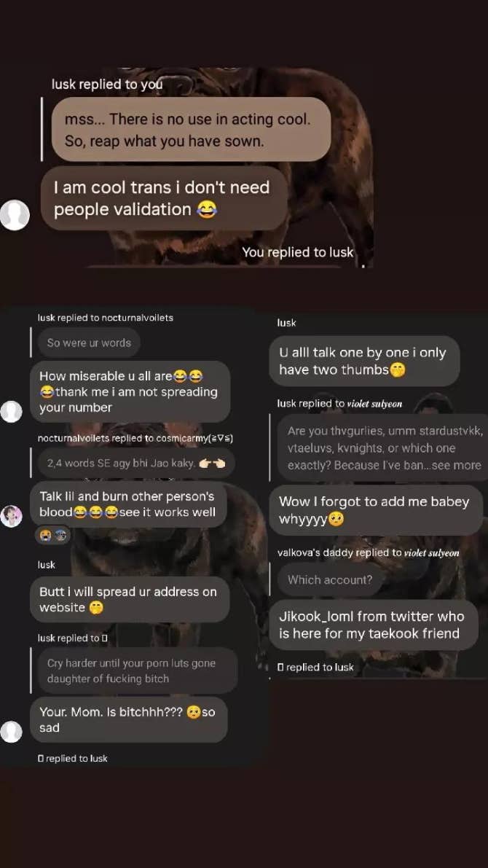Tap quoted reply 'So were ur words'
This screenshot has height=868, width=488.
point(89,343)
